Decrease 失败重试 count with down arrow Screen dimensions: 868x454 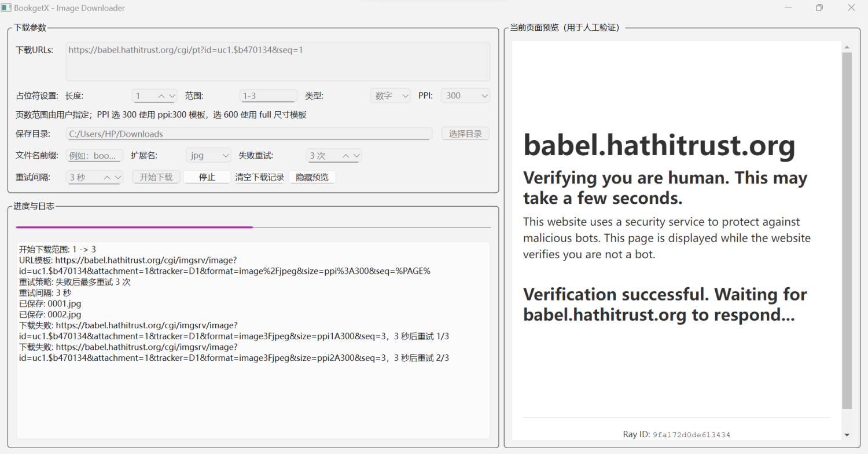coord(356,156)
